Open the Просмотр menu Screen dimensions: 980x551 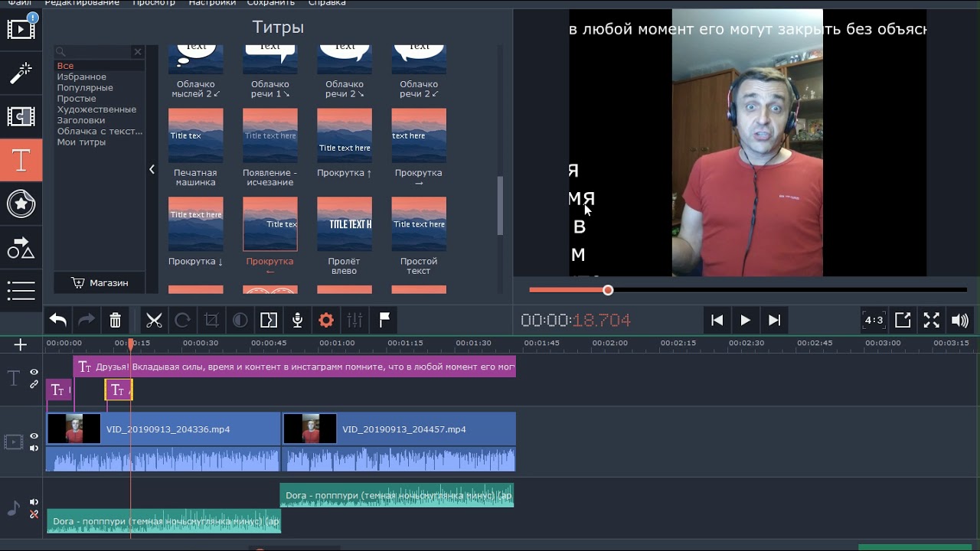tap(153, 3)
